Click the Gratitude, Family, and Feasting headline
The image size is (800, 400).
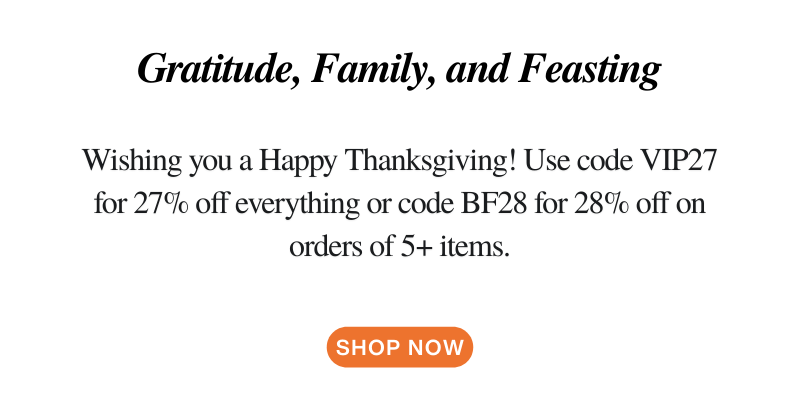pos(399,69)
